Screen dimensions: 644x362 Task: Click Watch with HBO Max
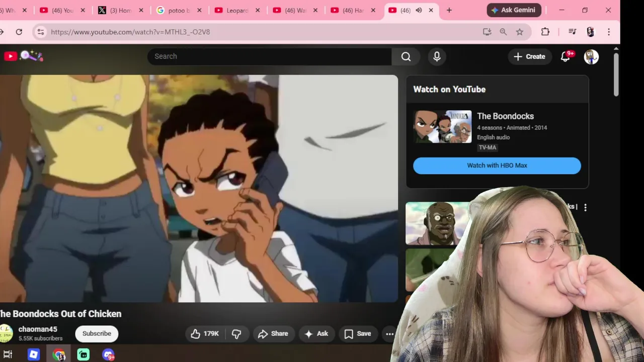[497, 165]
